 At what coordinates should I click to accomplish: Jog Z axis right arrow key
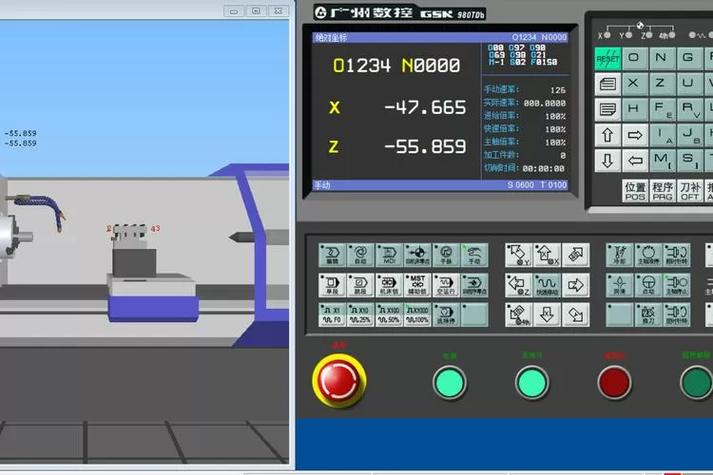576,285
